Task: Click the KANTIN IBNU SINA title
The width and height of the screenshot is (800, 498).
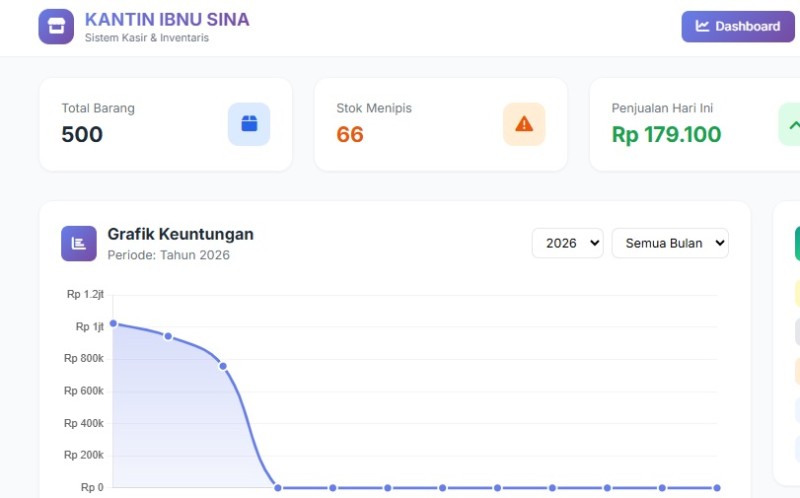Action: pos(167,19)
